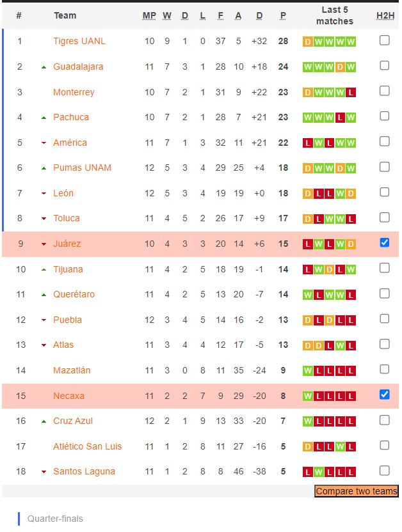Click Puebla's red downward arrow

(43, 320)
